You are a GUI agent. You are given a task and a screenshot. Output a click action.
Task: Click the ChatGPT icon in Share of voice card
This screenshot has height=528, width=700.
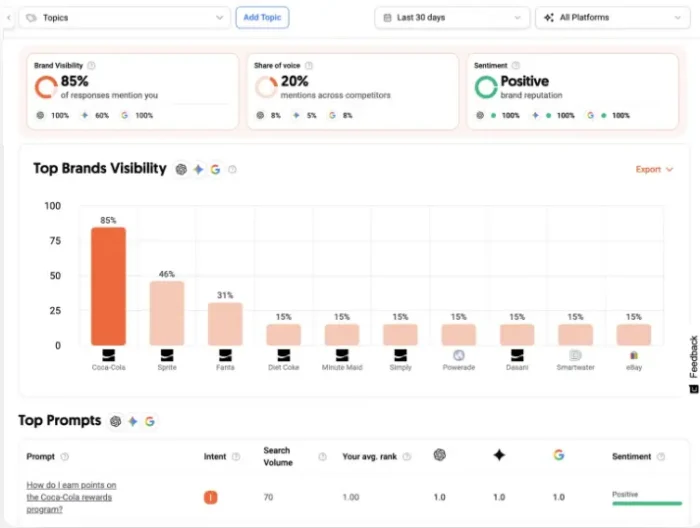pos(260,115)
